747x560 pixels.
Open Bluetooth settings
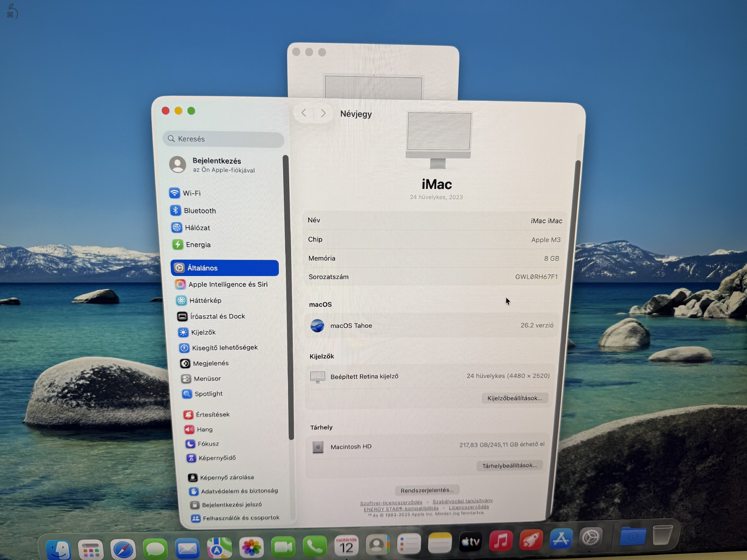pyautogui.click(x=200, y=210)
